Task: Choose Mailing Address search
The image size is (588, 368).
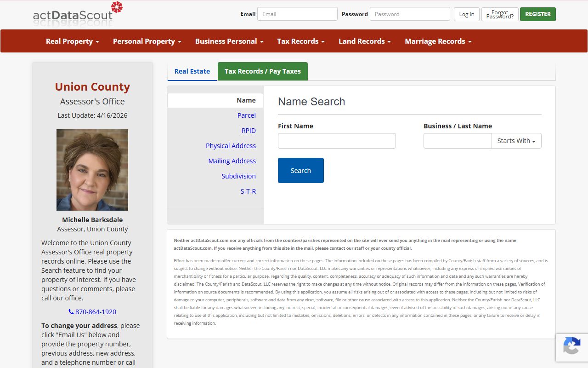Action: tap(232, 161)
